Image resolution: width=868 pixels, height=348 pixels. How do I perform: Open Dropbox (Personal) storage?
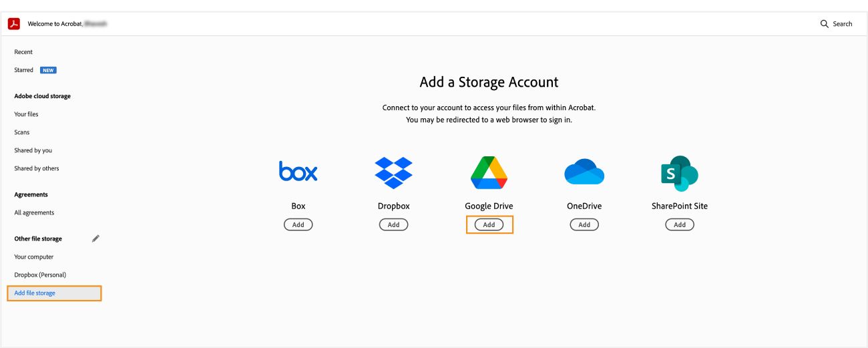[x=40, y=275]
